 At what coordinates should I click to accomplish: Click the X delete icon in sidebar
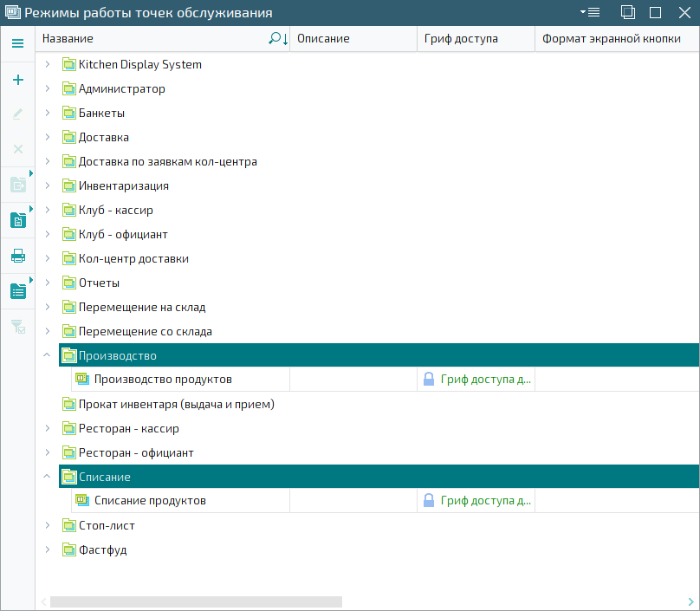(18, 149)
